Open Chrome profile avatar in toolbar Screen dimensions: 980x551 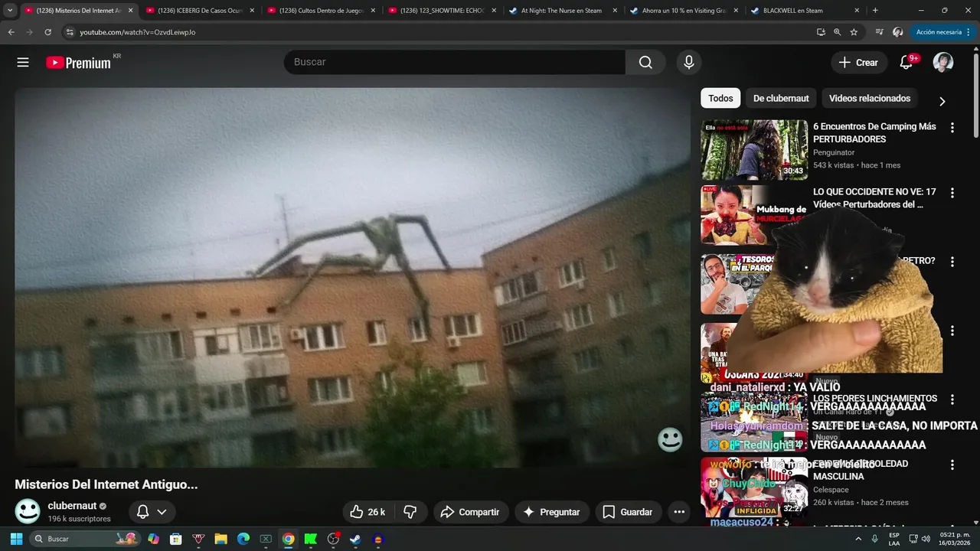coord(898,32)
